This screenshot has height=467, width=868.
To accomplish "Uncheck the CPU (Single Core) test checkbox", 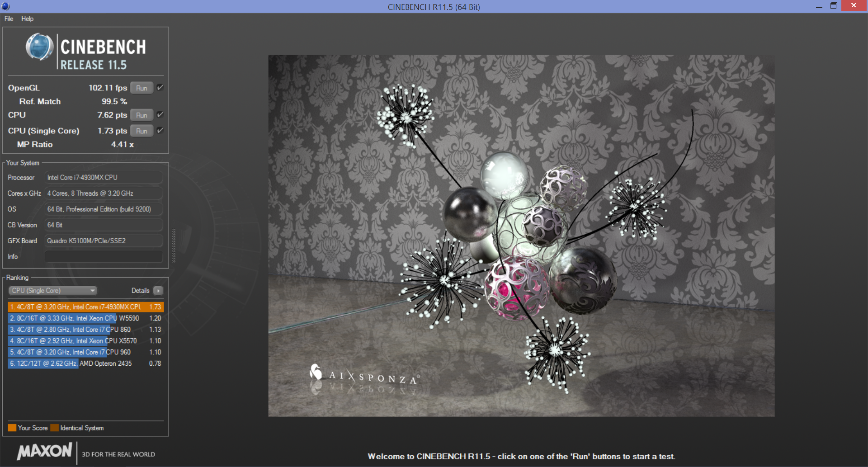I will coord(160,131).
